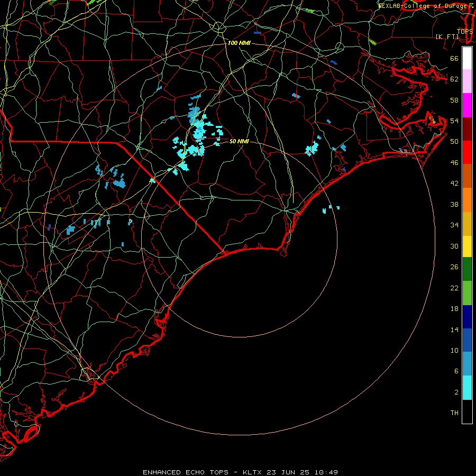This screenshot has height=476, width=476.
Task: Select the dark red legend color band
Action: pyautogui.click(x=467, y=129)
